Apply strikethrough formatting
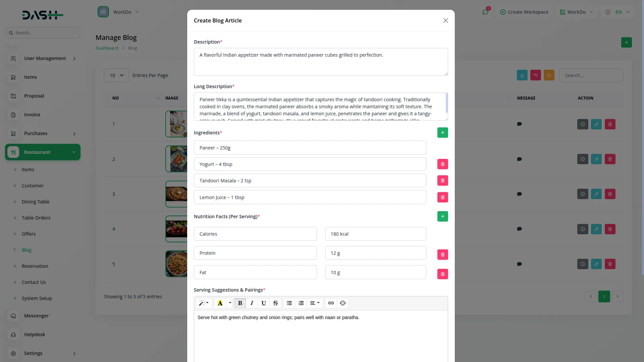Screen dimensions: 644x362 click(x=275, y=303)
